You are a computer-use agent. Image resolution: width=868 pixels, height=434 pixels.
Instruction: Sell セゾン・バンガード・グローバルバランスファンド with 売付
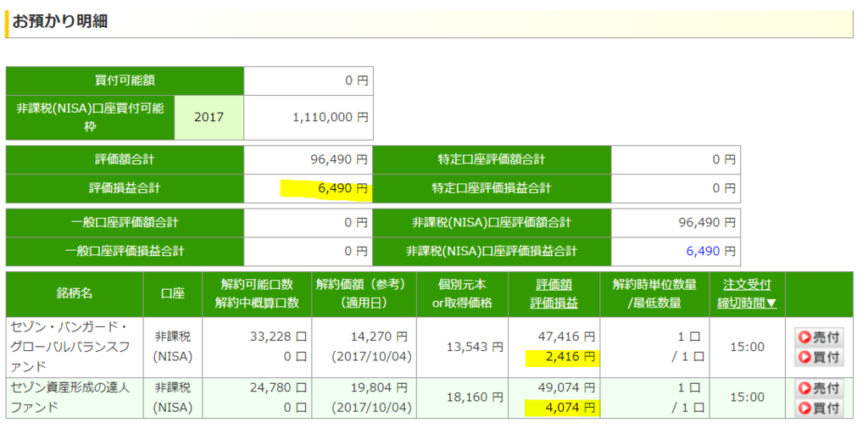(819, 337)
